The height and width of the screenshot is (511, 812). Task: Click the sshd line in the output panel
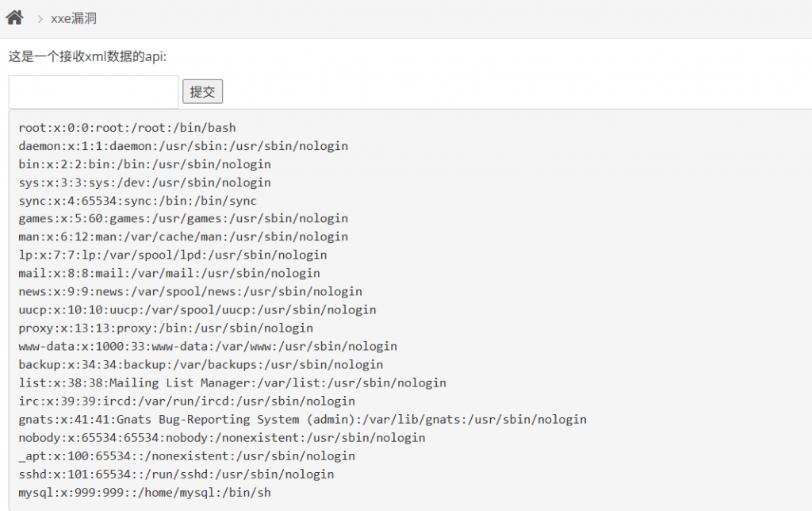click(x=176, y=474)
